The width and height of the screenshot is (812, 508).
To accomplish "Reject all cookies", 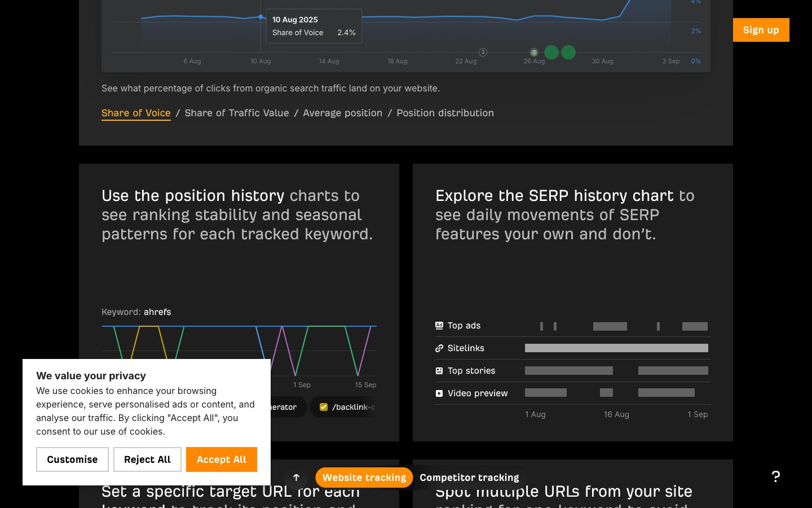I will tap(147, 459).
